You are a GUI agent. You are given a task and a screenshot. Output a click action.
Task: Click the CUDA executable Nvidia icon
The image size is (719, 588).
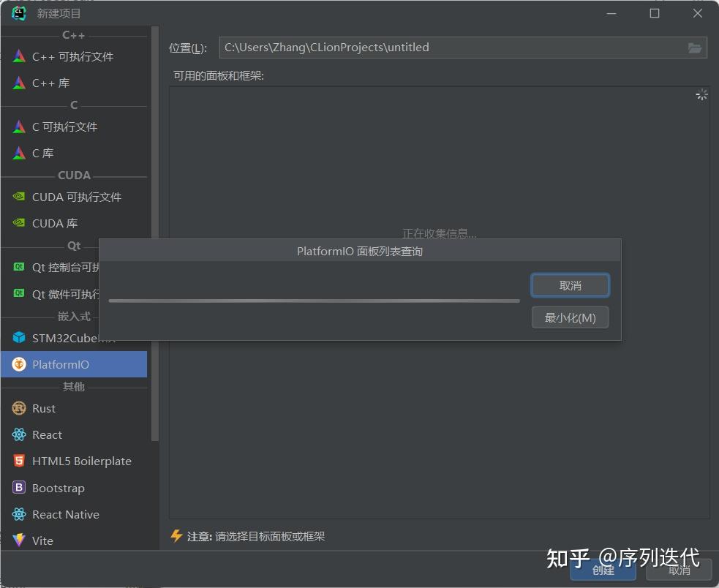(19, 196)
